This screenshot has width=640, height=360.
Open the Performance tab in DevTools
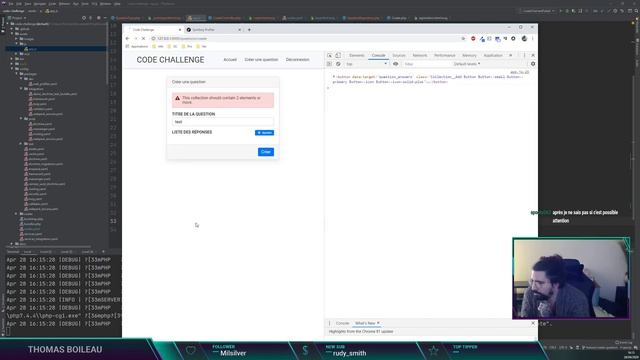coord(444,55)
